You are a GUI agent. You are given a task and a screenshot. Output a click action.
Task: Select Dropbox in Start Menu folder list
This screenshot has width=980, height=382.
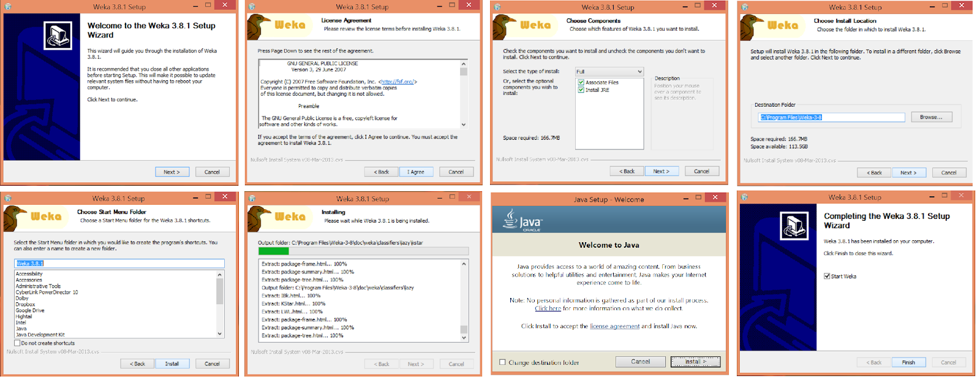25,305
